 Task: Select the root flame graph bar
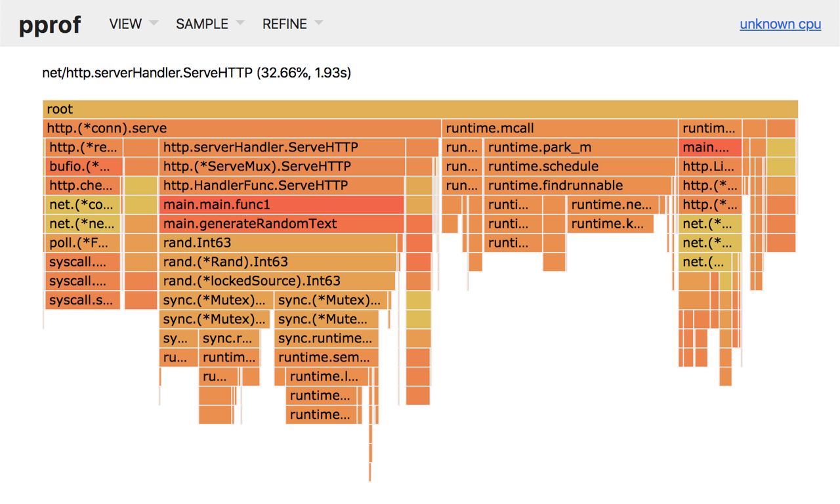click(x=420, y=109)
